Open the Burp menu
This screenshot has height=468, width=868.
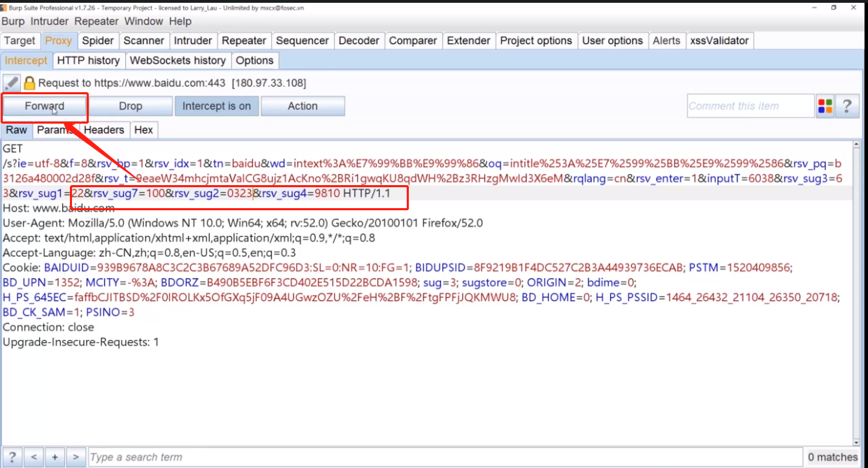(x=13, y=22)
